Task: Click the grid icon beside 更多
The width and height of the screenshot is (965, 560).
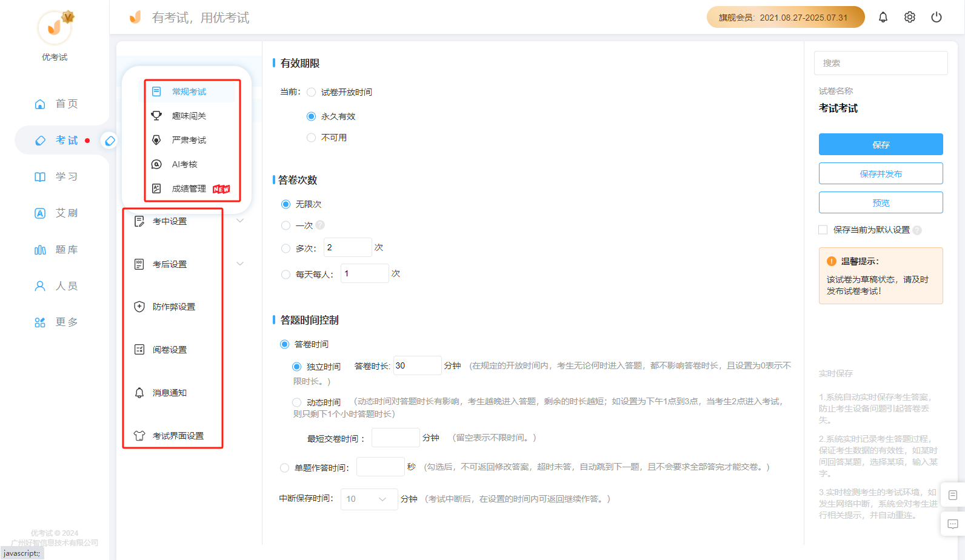Action: (x=40, y=322)
